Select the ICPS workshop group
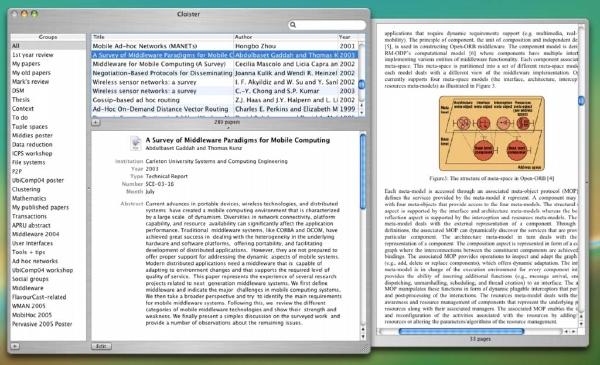600x365 pixels. pos(48,153)
